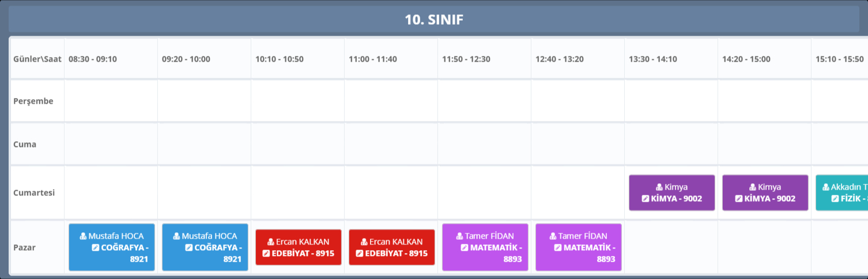Image resolution: width=868 pixels, height=279 pixels.
Task: Select the empty Perşembe 08:30 time slot
Action: pyautogui.click(x=111, y=101)
